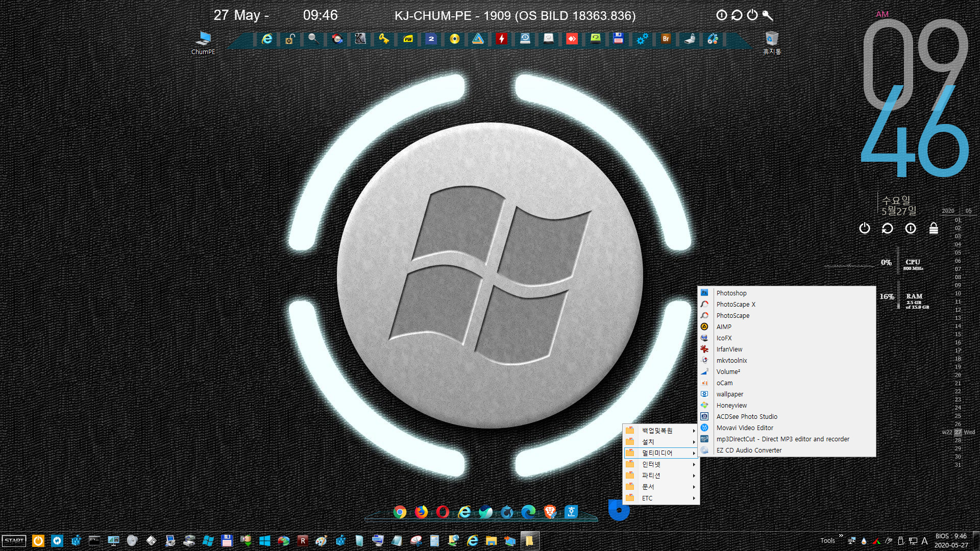Expand the 파티션 submenu folder
Image resolution: width=980 pixels, height=551 pixels.
tap(661, 475)
